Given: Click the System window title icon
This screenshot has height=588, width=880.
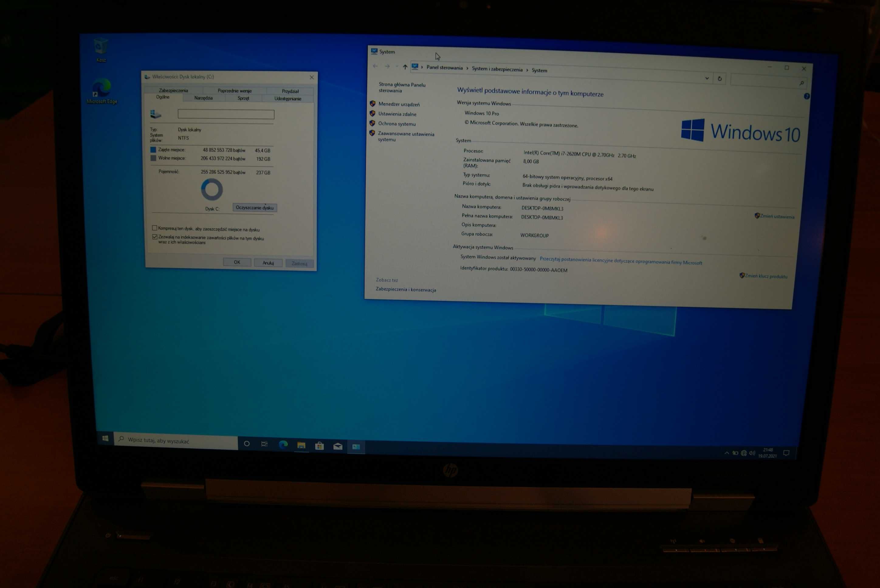Looking at the screenshot, I should click(374, 51).
